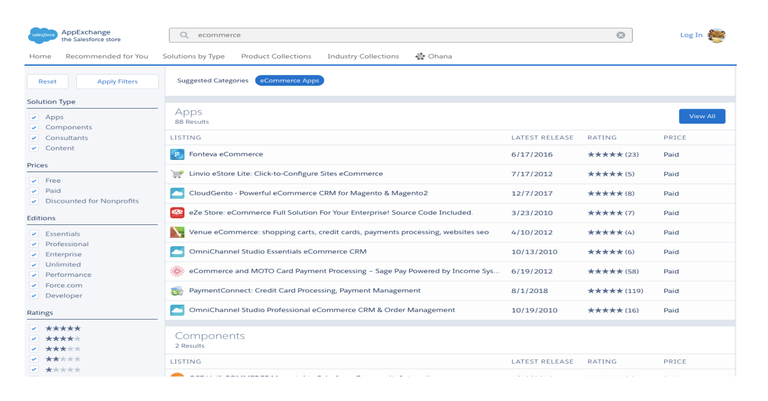The height and width of the screenshot is (401, 768).
Task: Toggle the Apps solution type checkbox
Action: pos(34,117)
